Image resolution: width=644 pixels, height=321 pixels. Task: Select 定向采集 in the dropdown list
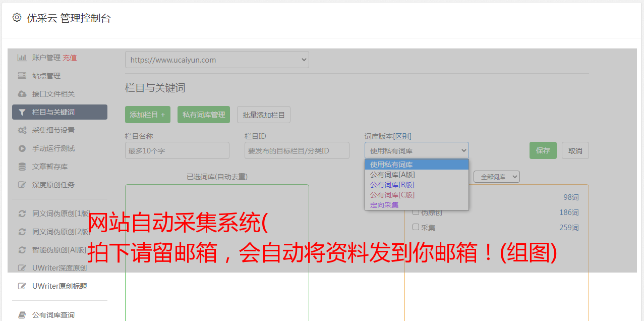417,205
